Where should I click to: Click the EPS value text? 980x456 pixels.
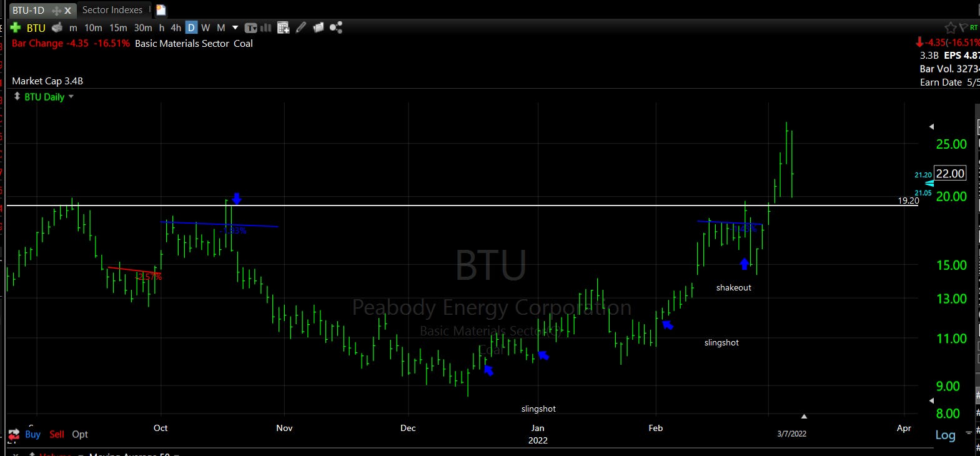point(962,55)
